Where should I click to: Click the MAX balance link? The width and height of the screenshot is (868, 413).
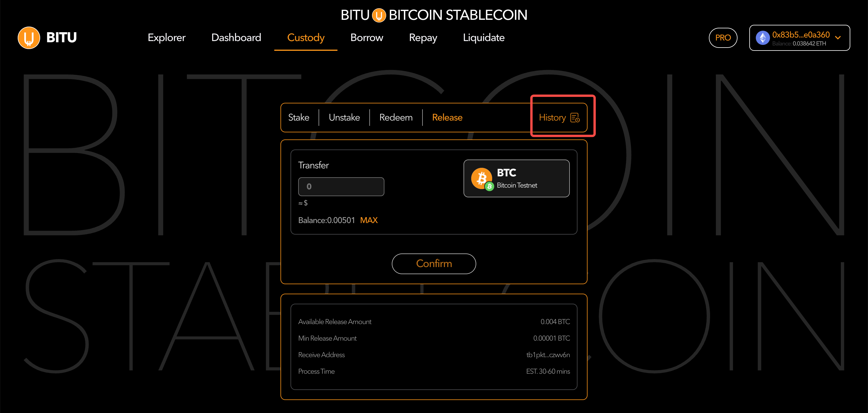[x=369, y=220]
